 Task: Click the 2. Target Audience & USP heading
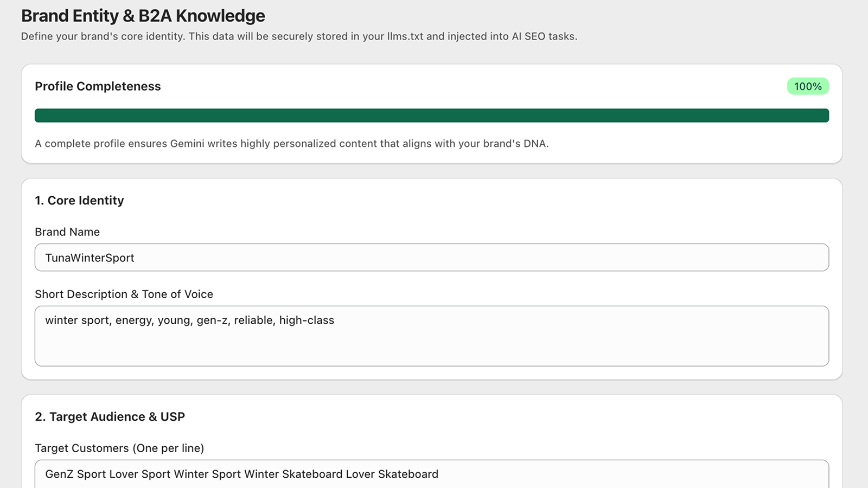coord(110,416)
